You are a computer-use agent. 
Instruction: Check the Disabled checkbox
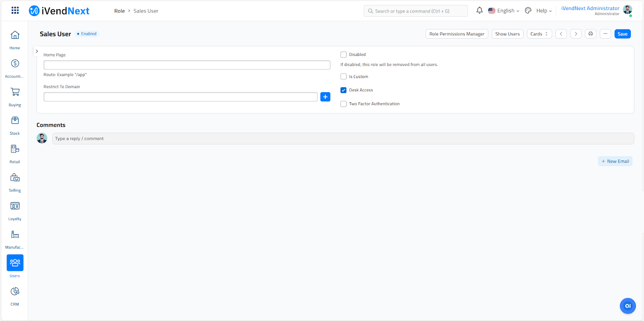343,55
